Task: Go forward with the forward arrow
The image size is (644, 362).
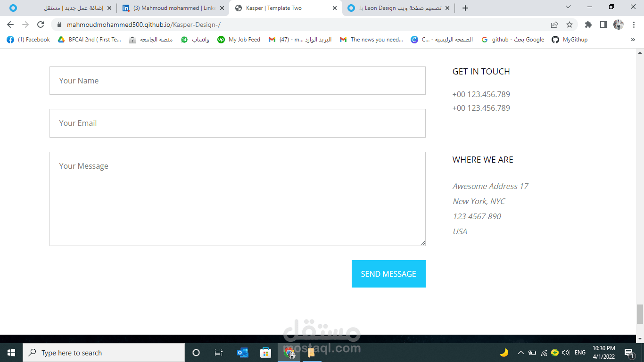Action: pos(25,25)
